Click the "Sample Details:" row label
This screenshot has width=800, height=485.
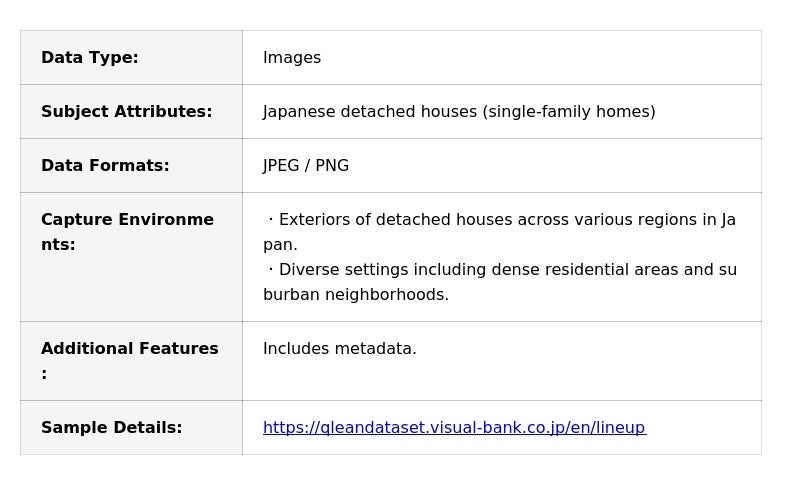(x=111, y=428)
